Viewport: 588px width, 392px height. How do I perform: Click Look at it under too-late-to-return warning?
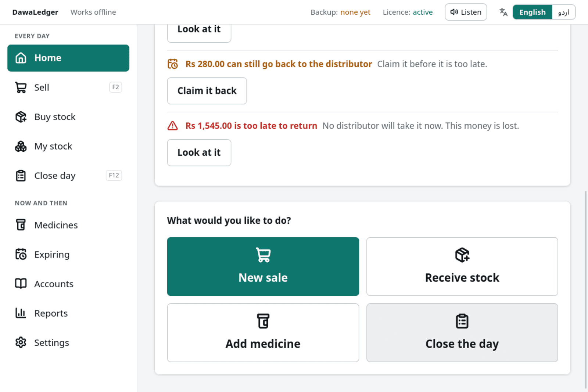[x=199, y=152]
